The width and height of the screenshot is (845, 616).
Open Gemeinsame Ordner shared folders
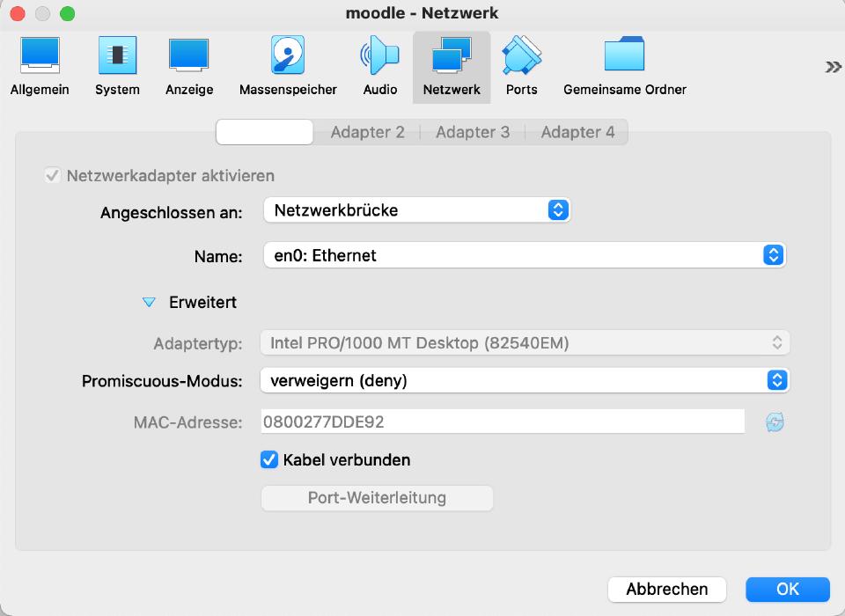coord(624,67)
